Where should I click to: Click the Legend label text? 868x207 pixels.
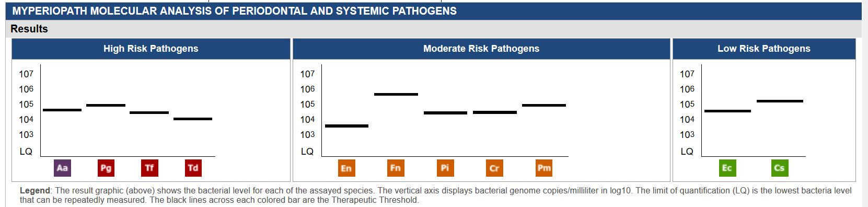click(x=35, y=191)
